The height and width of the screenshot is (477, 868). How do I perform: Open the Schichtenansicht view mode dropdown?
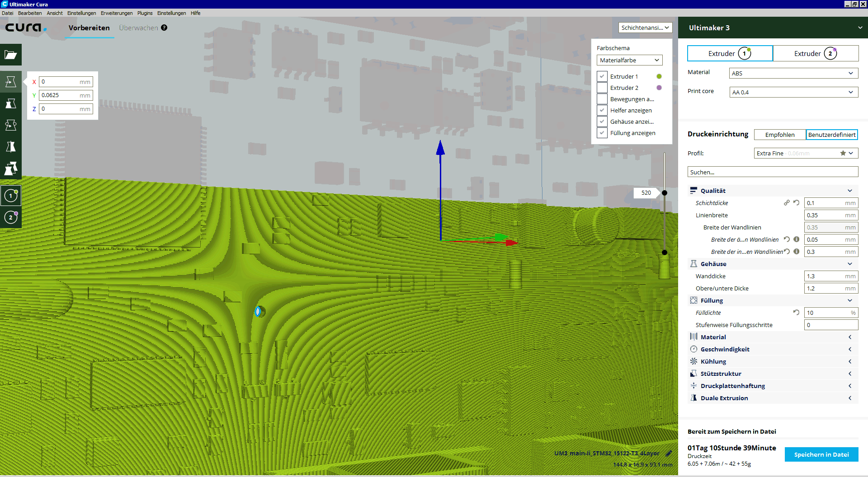point(645,28)
